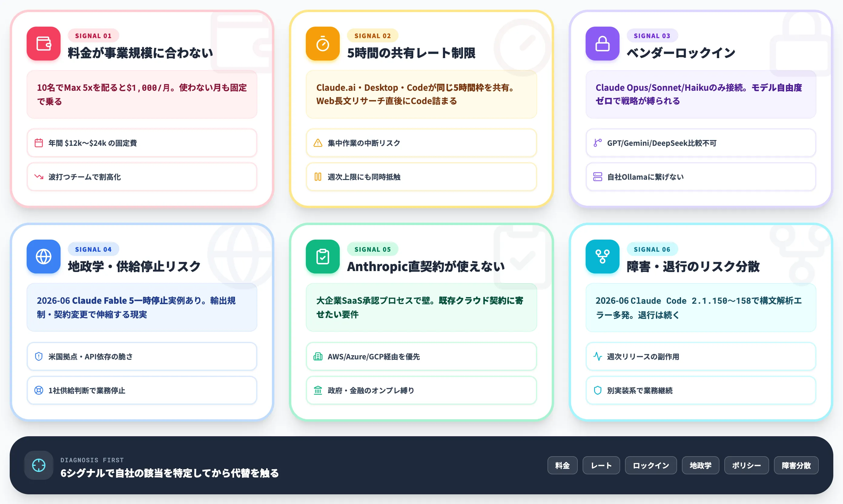Click the lifebuoy icon beside 1社供給判断で業務停止
843x504 pixels.
pyautogui.click(x=39, y=390)
